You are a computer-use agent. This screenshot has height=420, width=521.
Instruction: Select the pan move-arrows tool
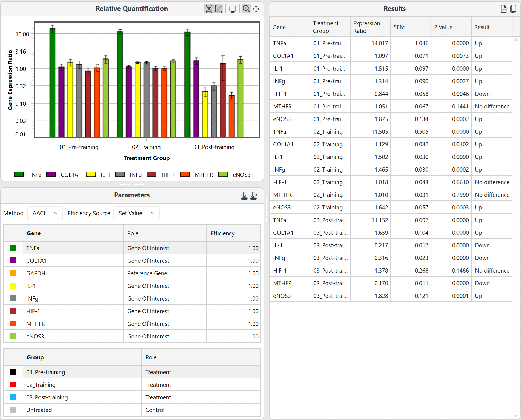(x=256, y=9)
